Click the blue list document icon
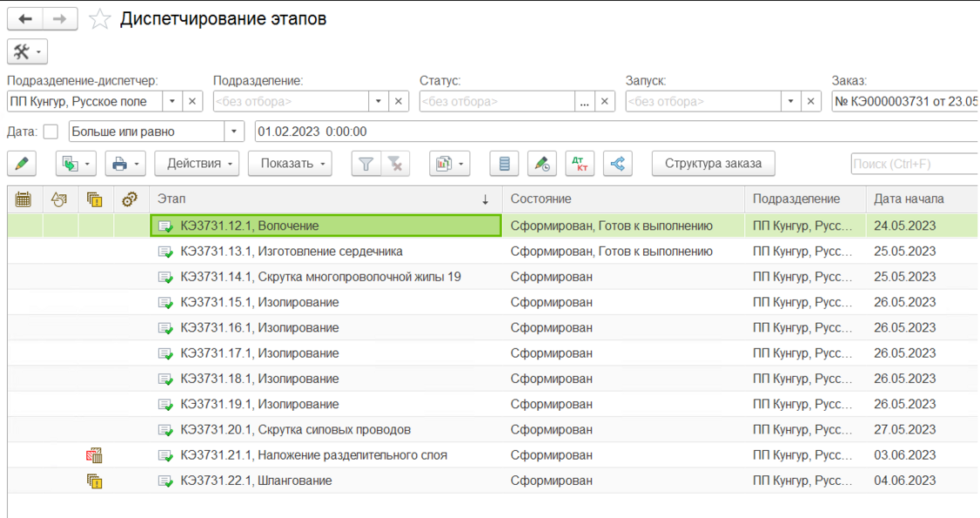980x518 pixels. click(505, 164)
